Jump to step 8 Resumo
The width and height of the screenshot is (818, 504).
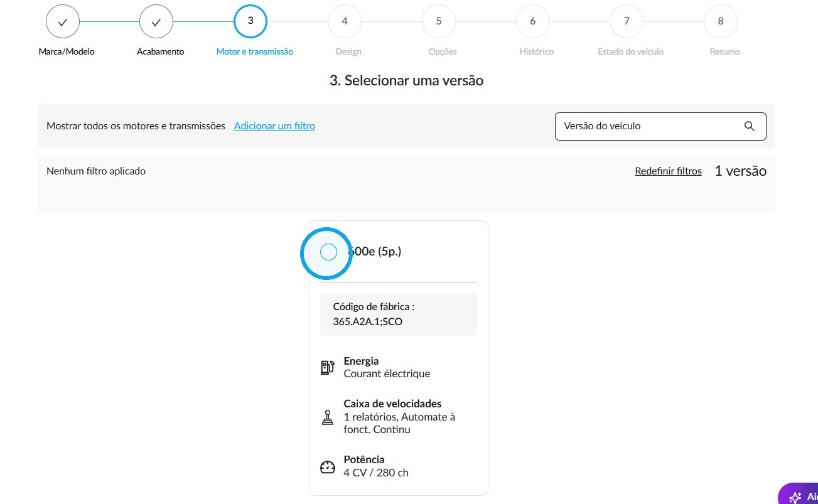721,21
